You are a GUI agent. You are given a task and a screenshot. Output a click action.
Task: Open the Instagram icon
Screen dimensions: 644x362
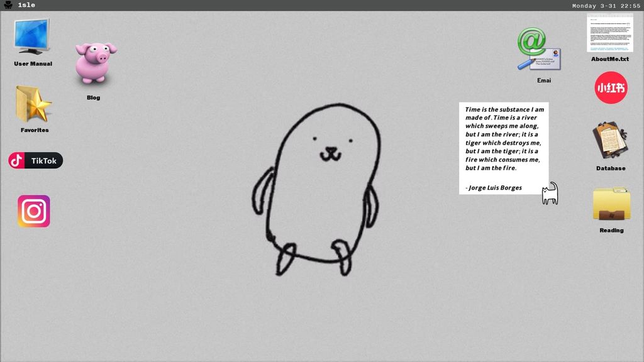tap(34, 211)
